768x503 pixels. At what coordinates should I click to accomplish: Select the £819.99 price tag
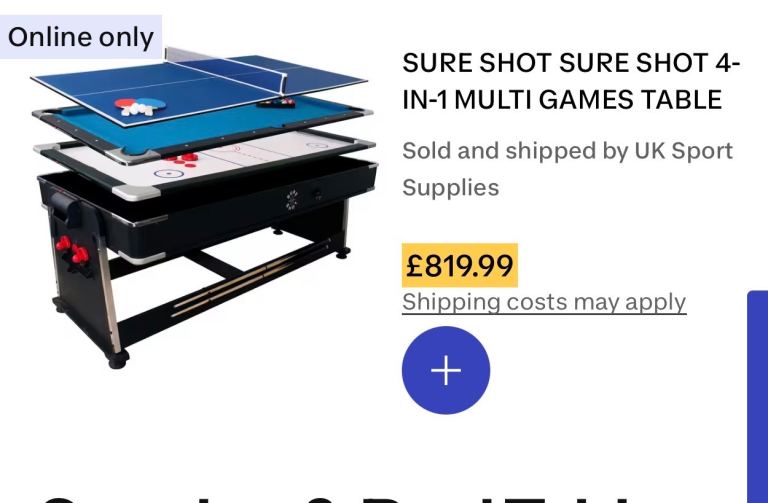(x=459, y=265)
